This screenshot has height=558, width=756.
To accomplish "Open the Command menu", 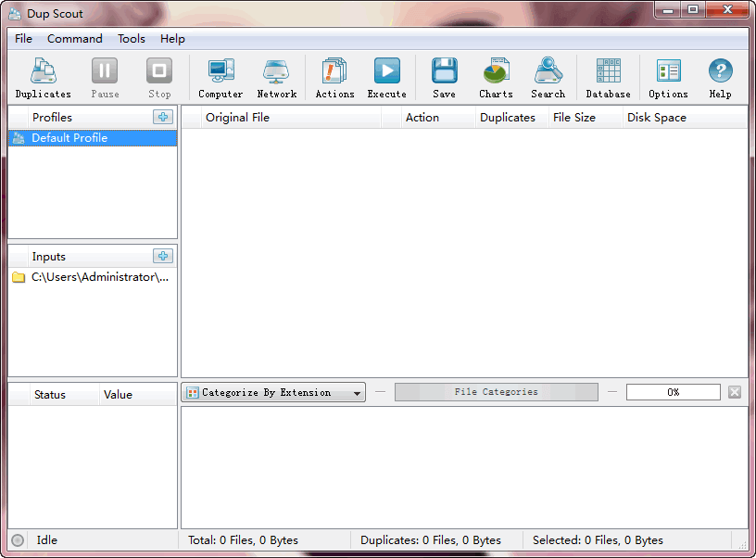I will tap(75, 39).
